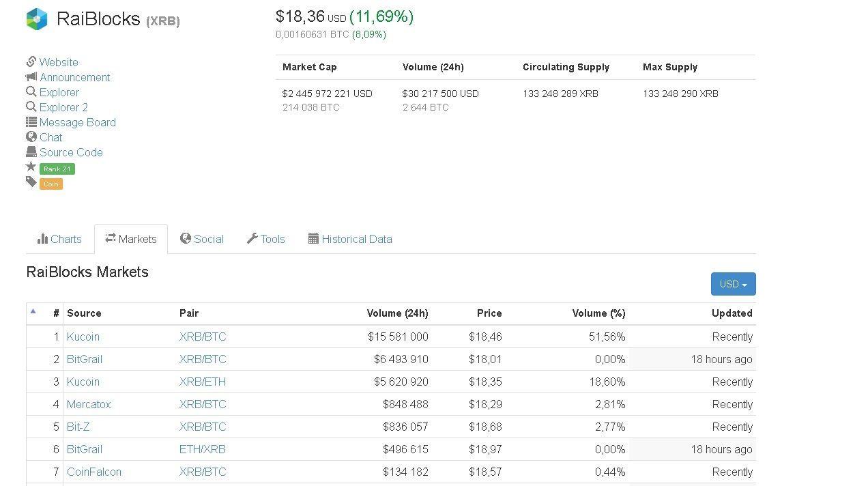Image resolution: width=868 pixels, height=486 pixels.
Task: Click the (11,69%) change percentage
Action: [x=381, y=16]
